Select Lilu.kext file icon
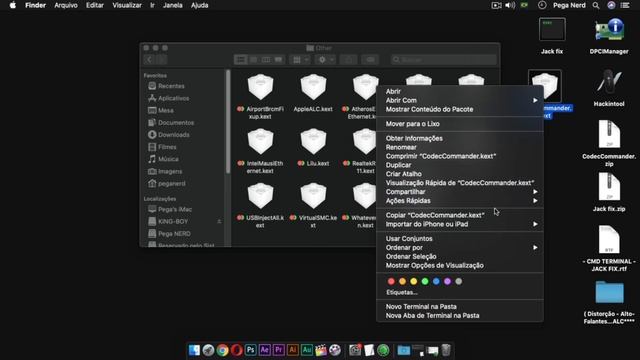 [313, 141]
